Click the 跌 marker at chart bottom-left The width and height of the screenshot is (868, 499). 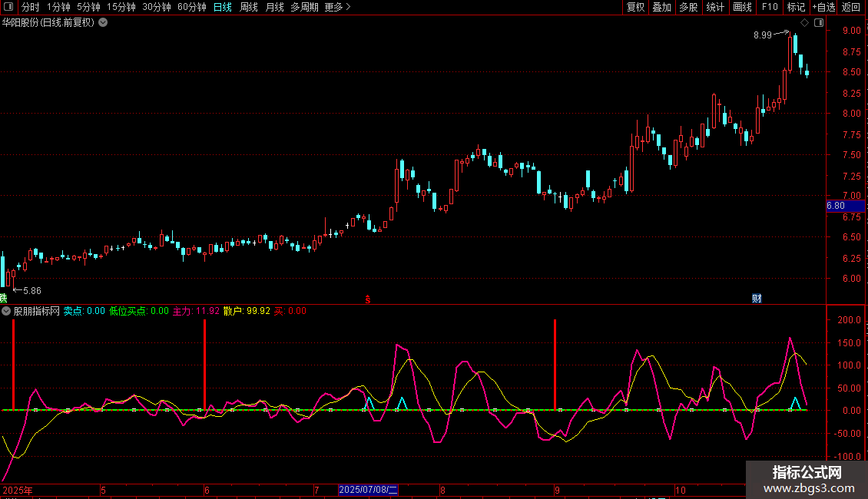(x=3, y=299)
